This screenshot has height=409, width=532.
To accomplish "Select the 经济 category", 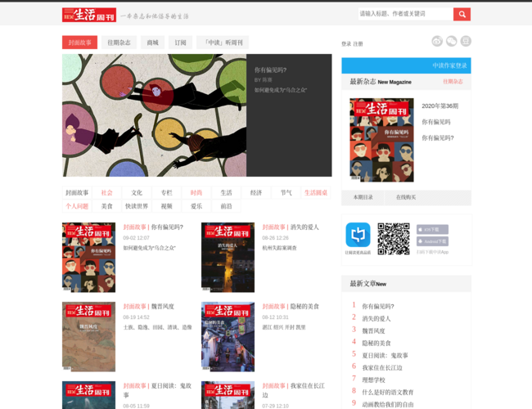I will point(256,192).
